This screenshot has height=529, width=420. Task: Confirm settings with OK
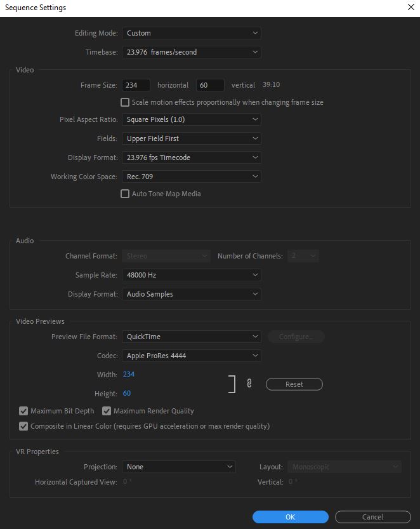(x=290, y=516)
